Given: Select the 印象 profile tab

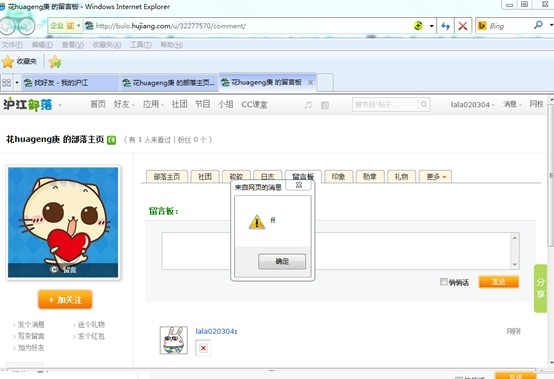Looking at the screenshot, I should pos(338,176).
